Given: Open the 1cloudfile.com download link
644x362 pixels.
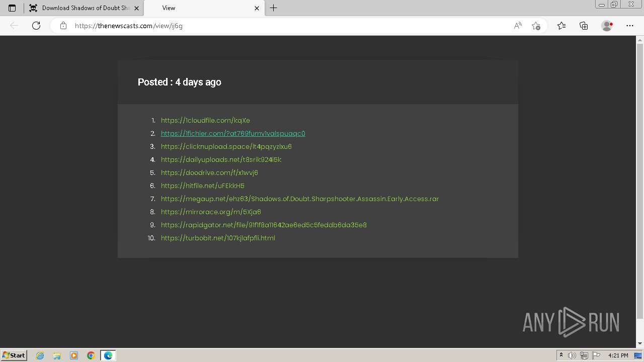Looking at the screenshot, I should coord(205,120).
